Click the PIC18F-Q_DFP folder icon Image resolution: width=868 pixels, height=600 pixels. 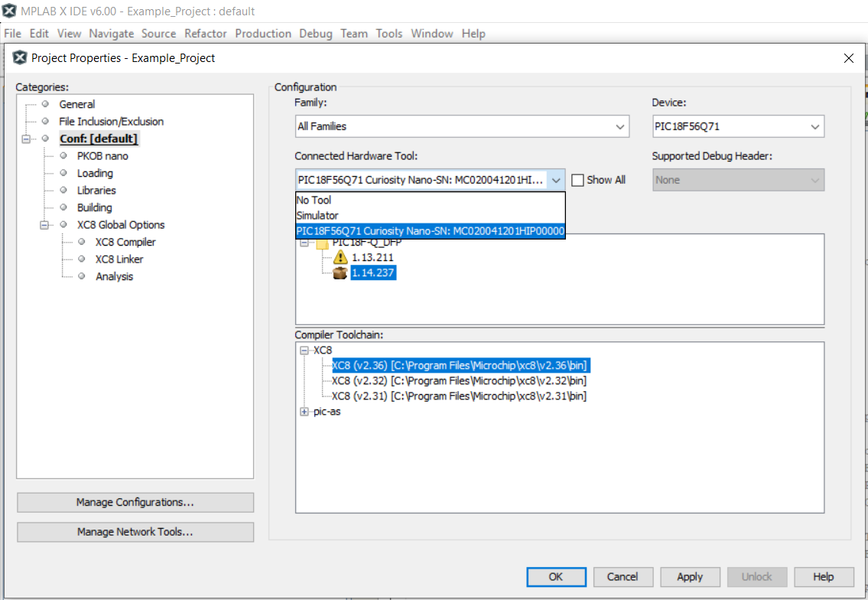323,243
